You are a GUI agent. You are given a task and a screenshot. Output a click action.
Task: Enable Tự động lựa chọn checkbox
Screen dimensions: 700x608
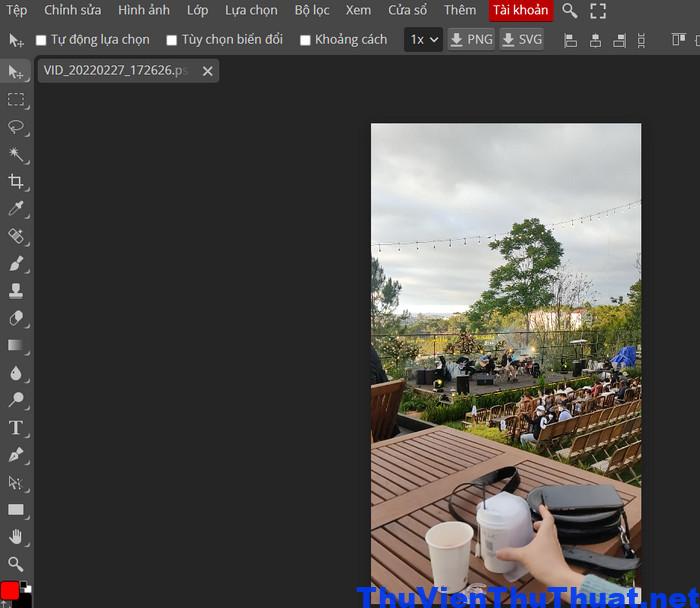click(41, 41)
